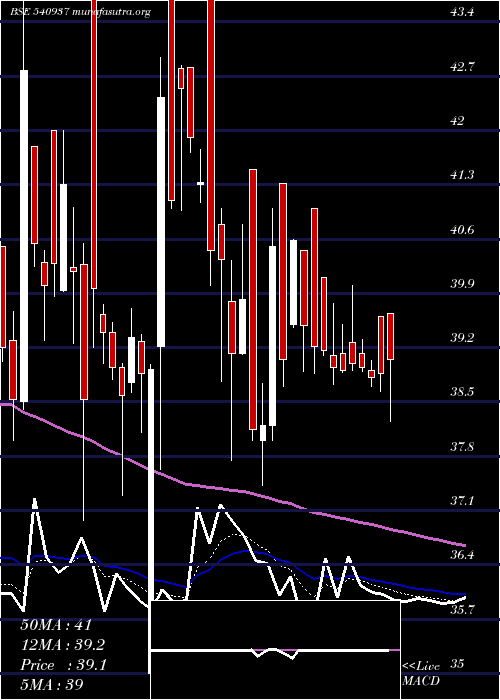The image size is (500, 700).
Task: Click the <<Live MACD label
Action: [421, 674]
